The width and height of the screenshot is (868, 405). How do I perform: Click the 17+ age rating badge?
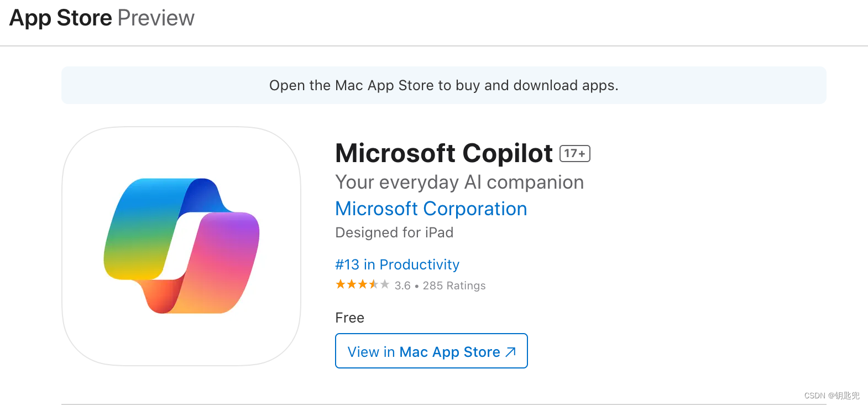point(575,153)
